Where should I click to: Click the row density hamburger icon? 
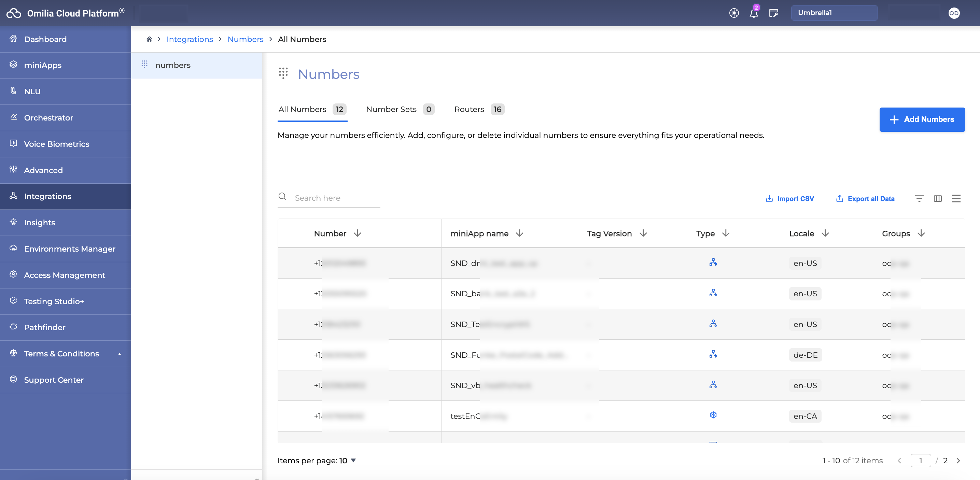point(956,199)
